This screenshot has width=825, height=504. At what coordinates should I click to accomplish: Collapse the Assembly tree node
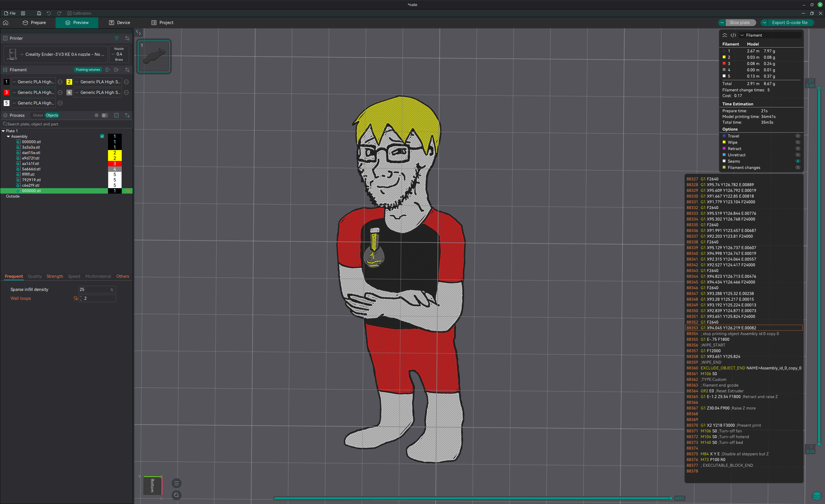coord(8,137)
